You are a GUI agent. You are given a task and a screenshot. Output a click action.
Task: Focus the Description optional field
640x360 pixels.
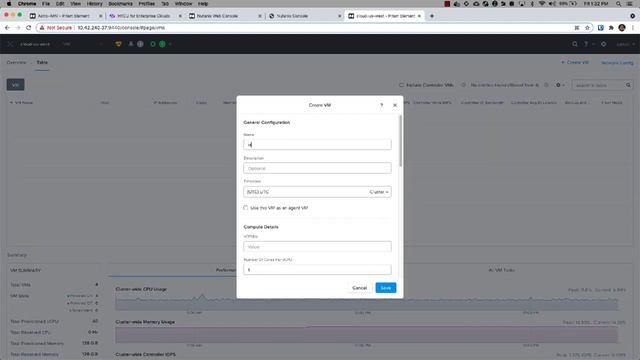click(317, 168)
